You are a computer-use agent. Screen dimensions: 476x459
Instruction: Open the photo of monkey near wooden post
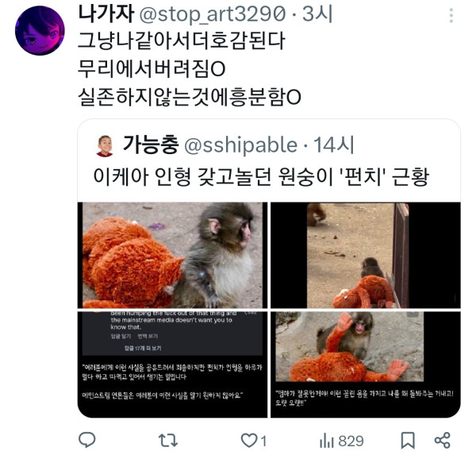click(366, 255)
